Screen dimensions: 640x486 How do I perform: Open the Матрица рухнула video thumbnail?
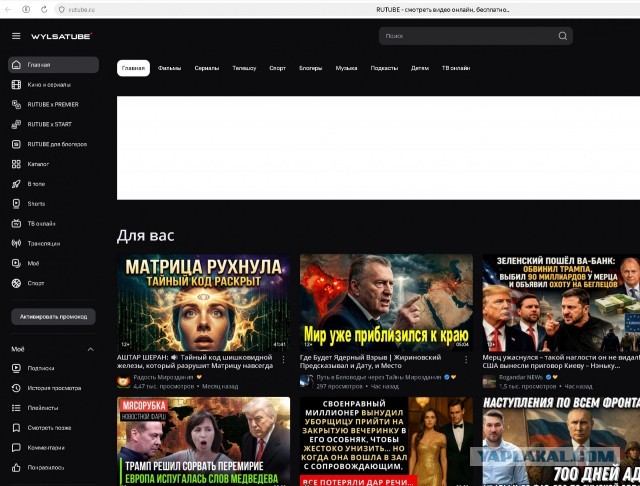point(204,303)
